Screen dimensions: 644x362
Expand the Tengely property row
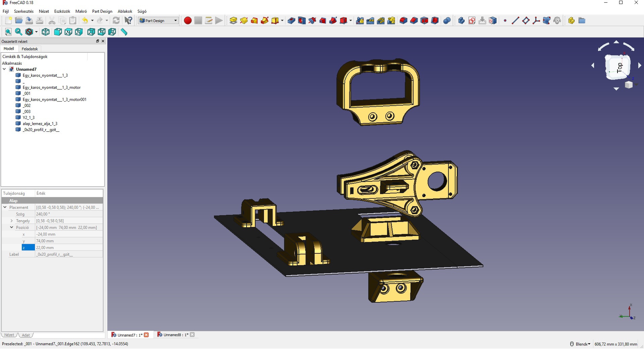click(x=12, y=221)
